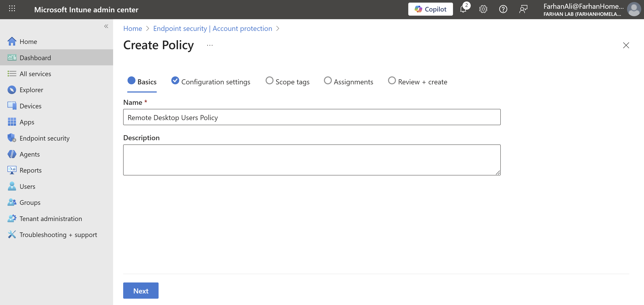Click the user account avatar menu
The height and width of the screenshot is (305, 644).
click(634, 9)
